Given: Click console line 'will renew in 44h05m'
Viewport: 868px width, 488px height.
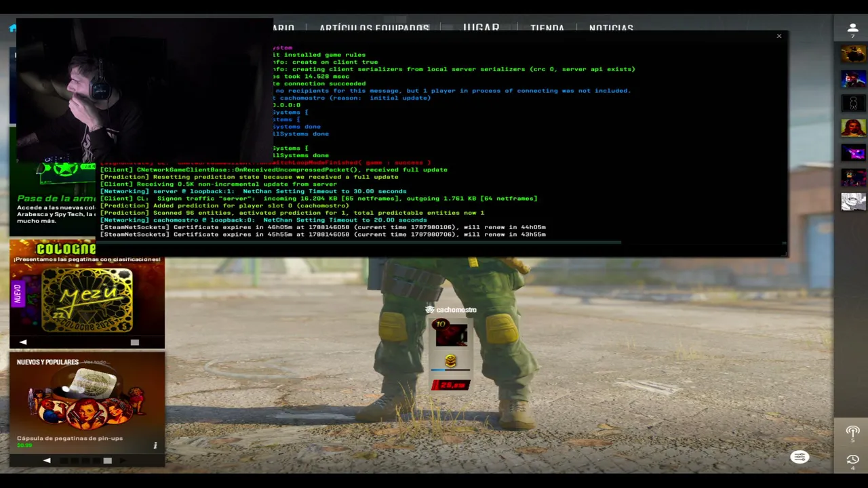Looking at the screenshot, I should (323, 227).
